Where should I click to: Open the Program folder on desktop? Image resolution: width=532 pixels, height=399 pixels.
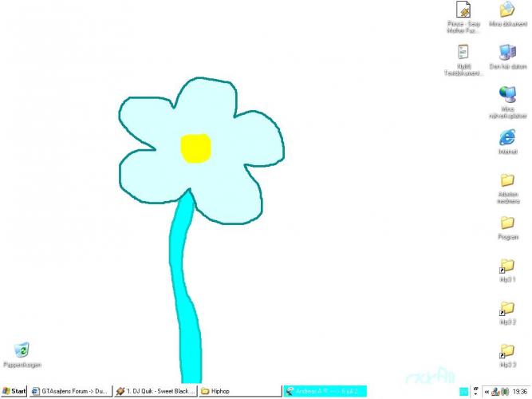(507, 223)
